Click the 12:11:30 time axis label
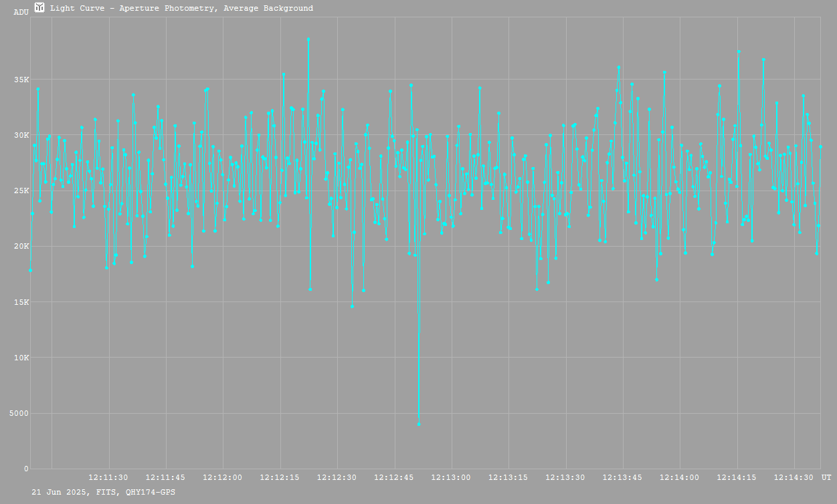The width and height of the screenshot is (837, 504). tap(108, 478)
